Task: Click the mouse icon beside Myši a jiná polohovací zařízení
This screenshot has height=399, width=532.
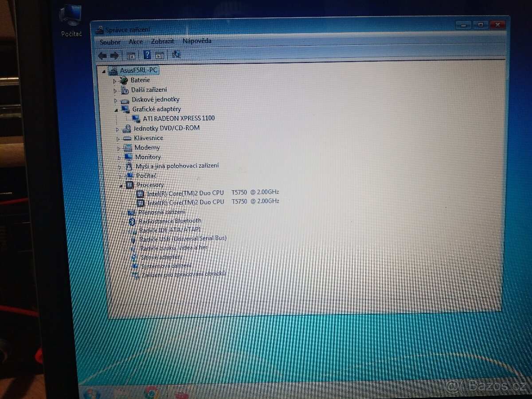Action: (129, 166)
